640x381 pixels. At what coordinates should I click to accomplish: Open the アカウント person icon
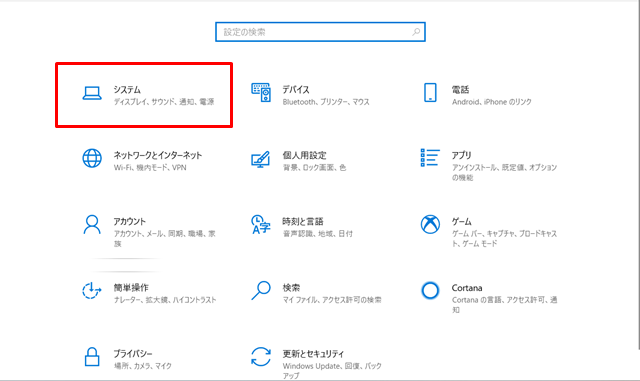pos(92,224)
